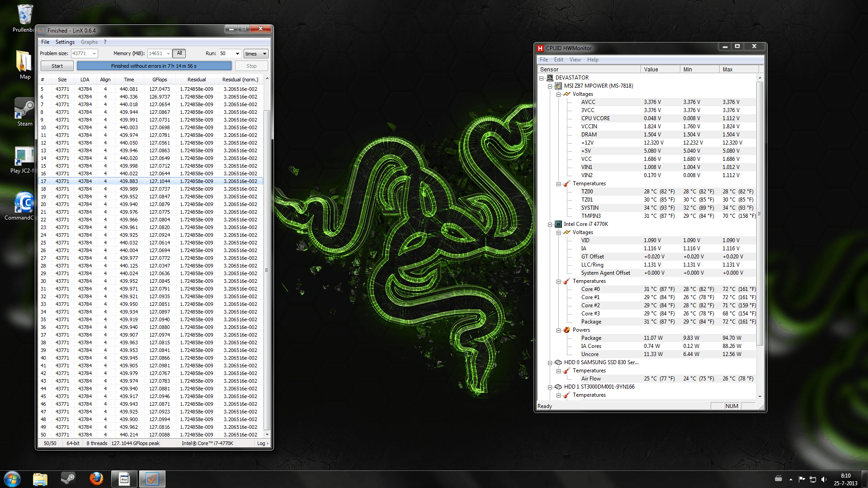Open the Help menu in HWMonitor
Screen dimensions: 868x488
tap(593, 60)
